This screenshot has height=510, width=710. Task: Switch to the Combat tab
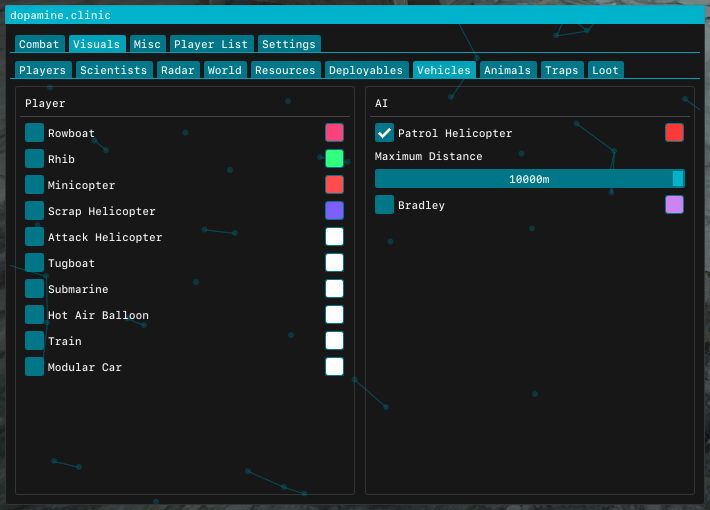39,44
